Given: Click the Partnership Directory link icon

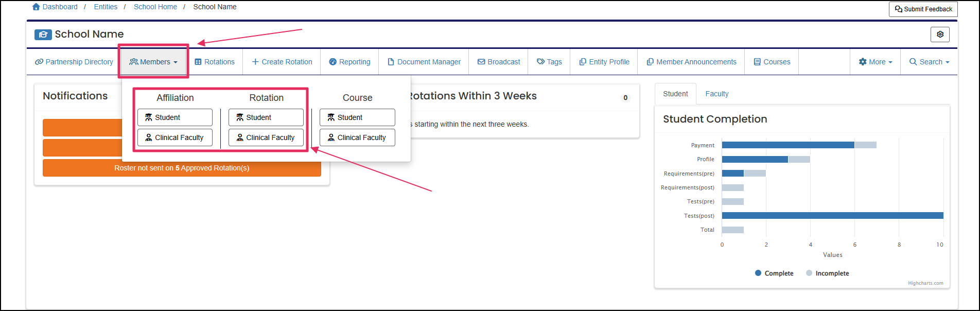Looking at the screenshot, I should coord(39,62).
